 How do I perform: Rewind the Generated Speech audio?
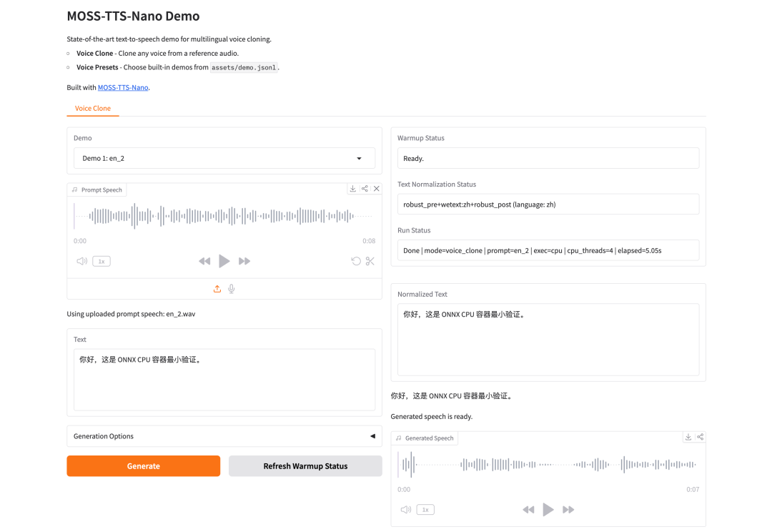[528, 509]
